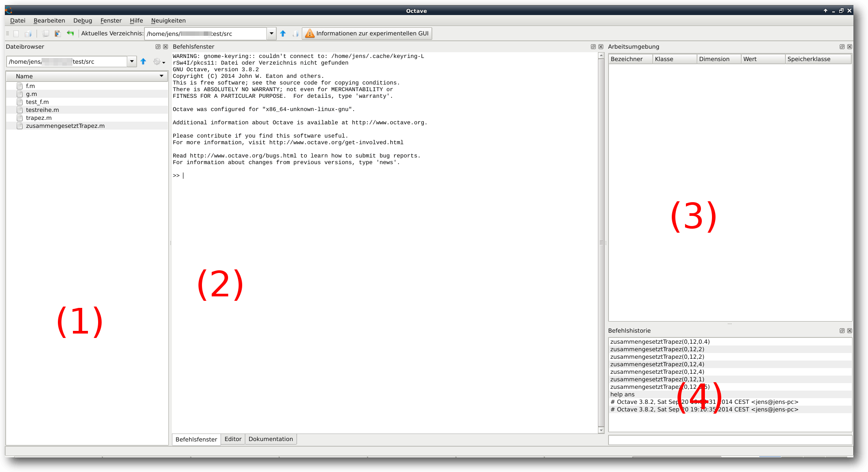
Task: Click Informationen zur experimentellen GUI button
Action: (x=367, y=34)
